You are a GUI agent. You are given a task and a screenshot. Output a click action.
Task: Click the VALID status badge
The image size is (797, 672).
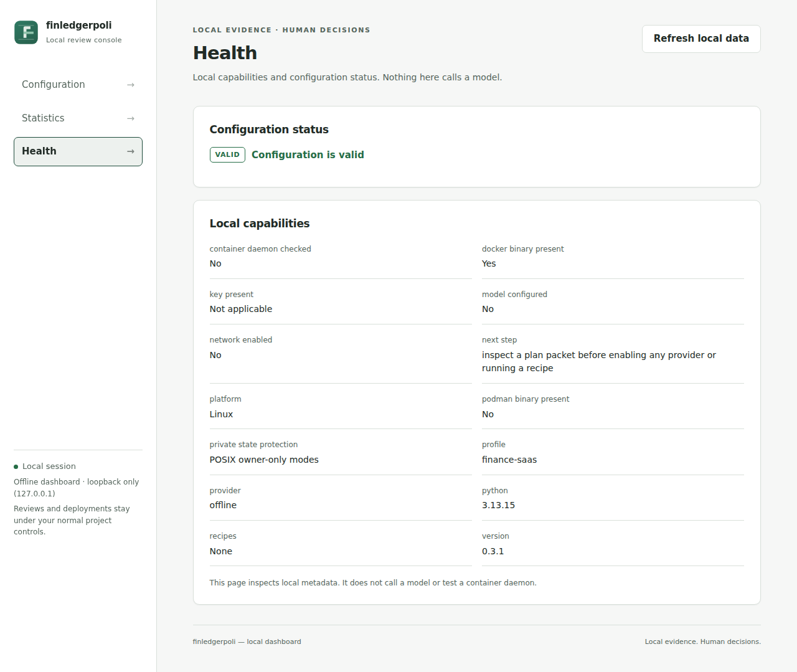pyautogui.click(x=227, y=154)
